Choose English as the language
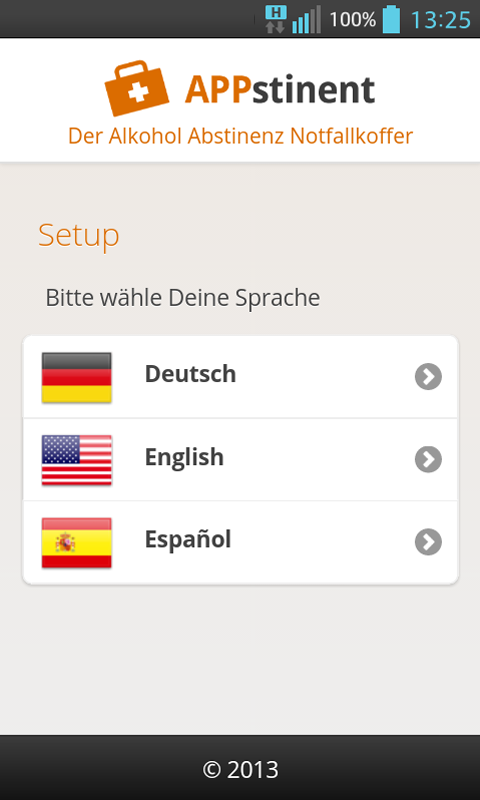The width and height of the screenshot is (480, 800). (240, 459)
